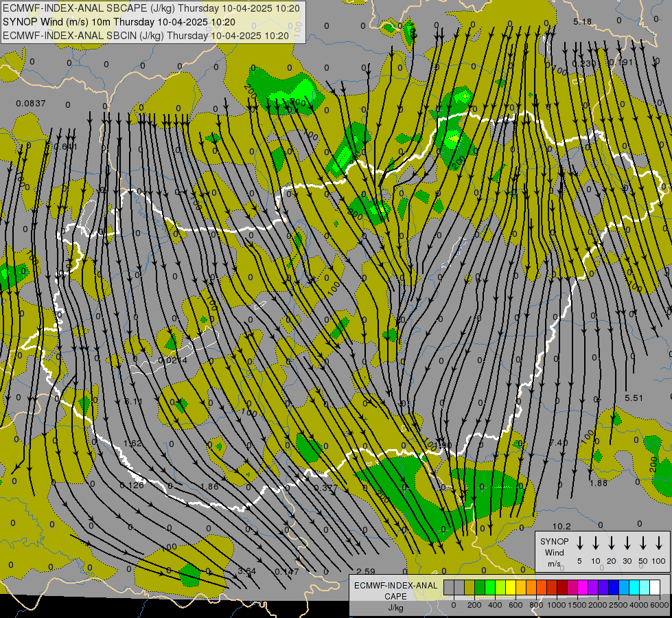Click the 20 m/s wind arrow in the legend
672x618 pixels.
(x=612, y=543)
